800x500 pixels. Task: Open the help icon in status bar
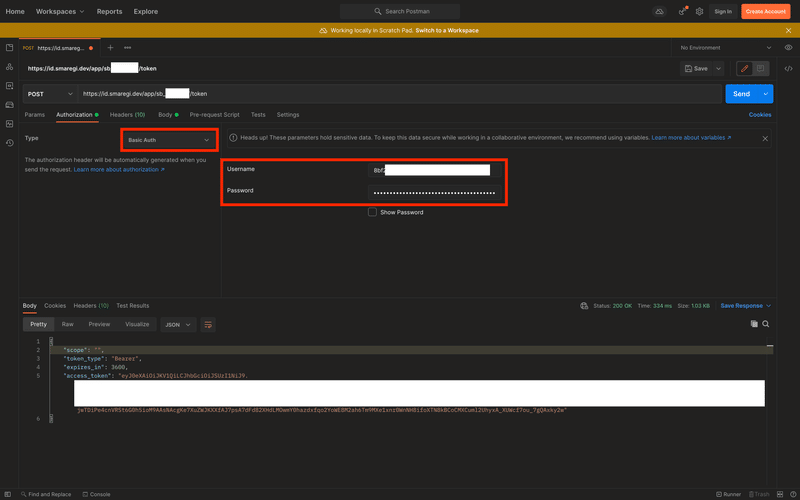click(x=792, y=494)
